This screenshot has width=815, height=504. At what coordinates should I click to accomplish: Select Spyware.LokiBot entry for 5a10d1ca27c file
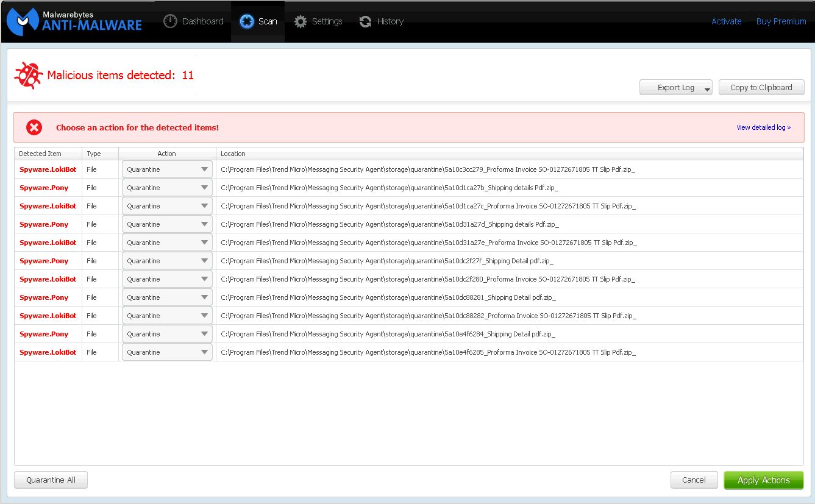point(48,206)
